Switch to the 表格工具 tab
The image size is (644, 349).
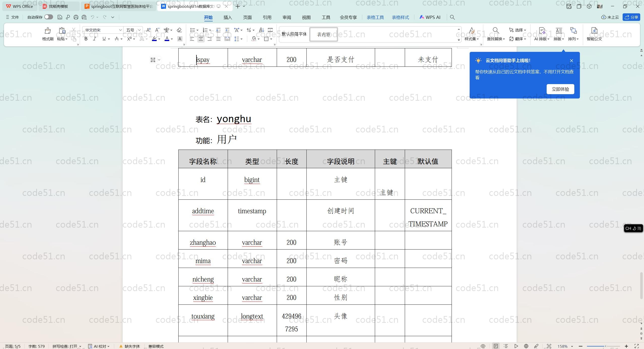[375, 17]
